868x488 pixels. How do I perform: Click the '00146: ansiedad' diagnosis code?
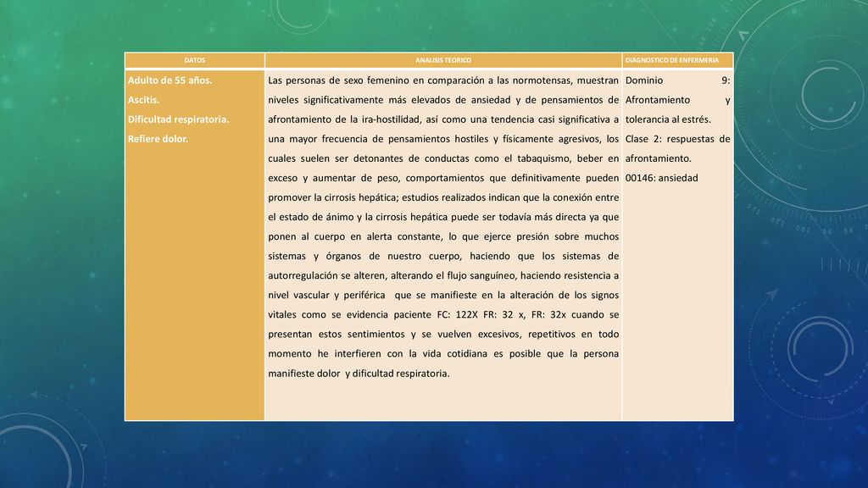(x=661, y=178)
